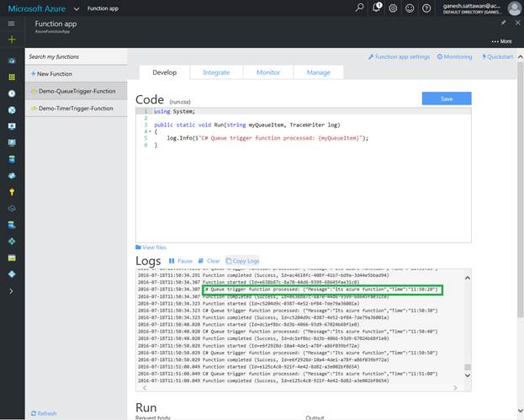
Task: Click the feedback smiley icon
Action: 410,8
